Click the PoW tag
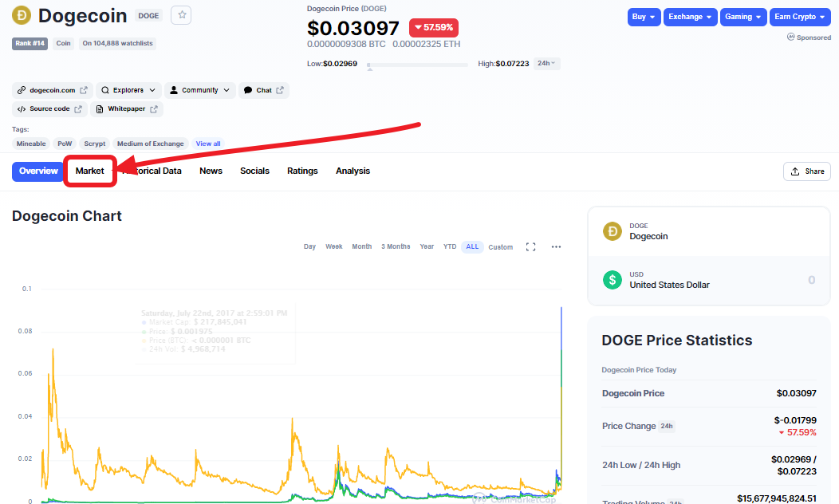 coord(65,144)
